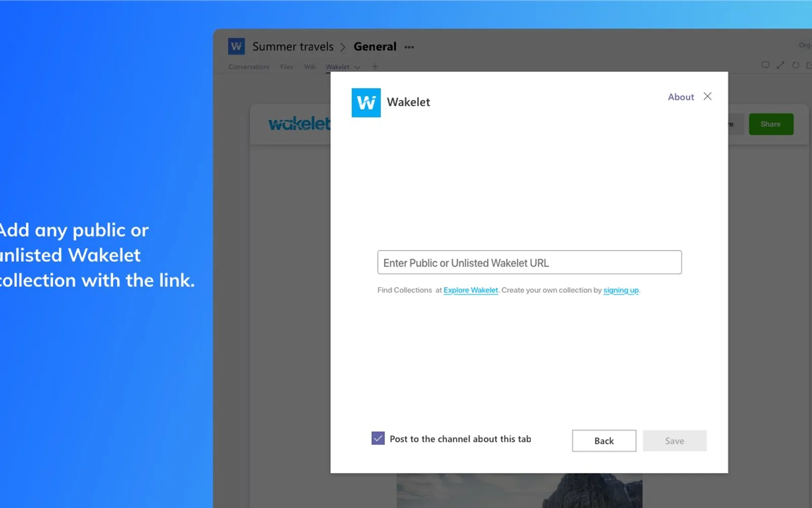The image size is (812, 508).
Task: Expand the tab with the diagonal arrows icon
Action: (781, 65)
